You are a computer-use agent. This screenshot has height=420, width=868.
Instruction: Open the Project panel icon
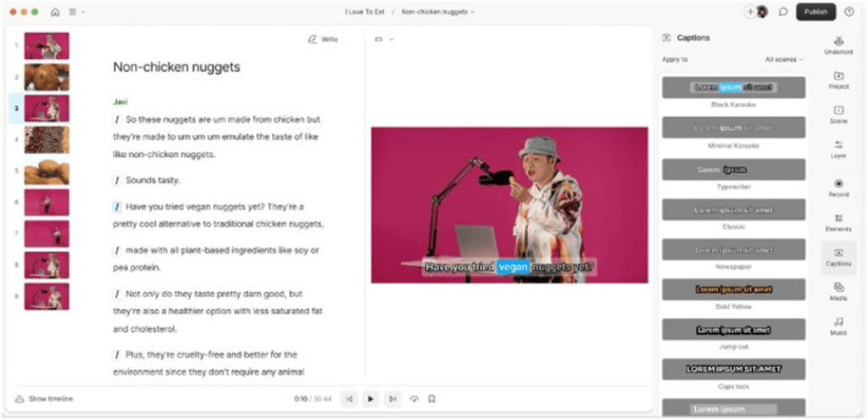838,81
